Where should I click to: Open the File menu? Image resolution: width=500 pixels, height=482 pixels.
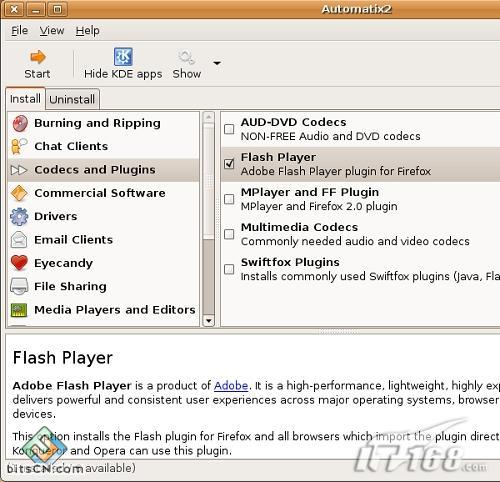20,31
